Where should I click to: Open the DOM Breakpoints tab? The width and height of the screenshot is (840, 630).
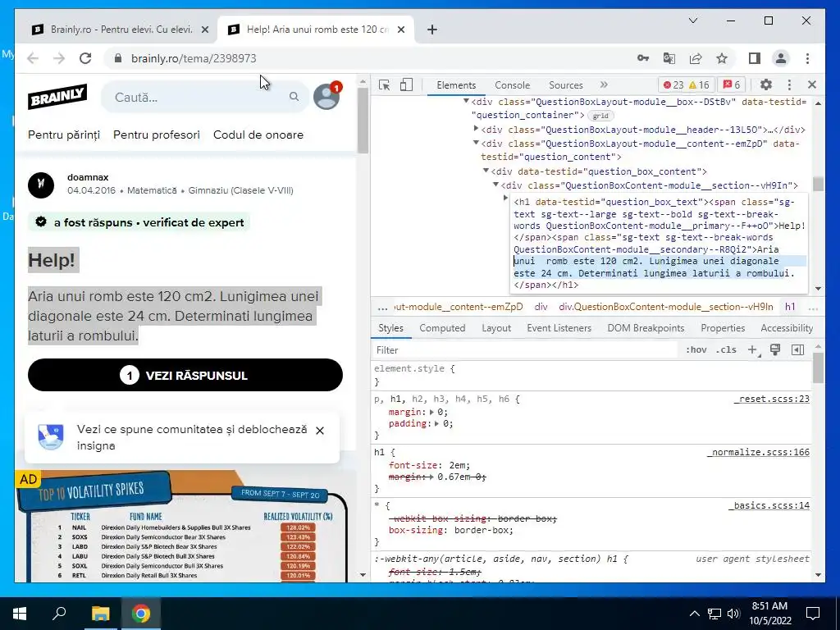coord(646,328)
